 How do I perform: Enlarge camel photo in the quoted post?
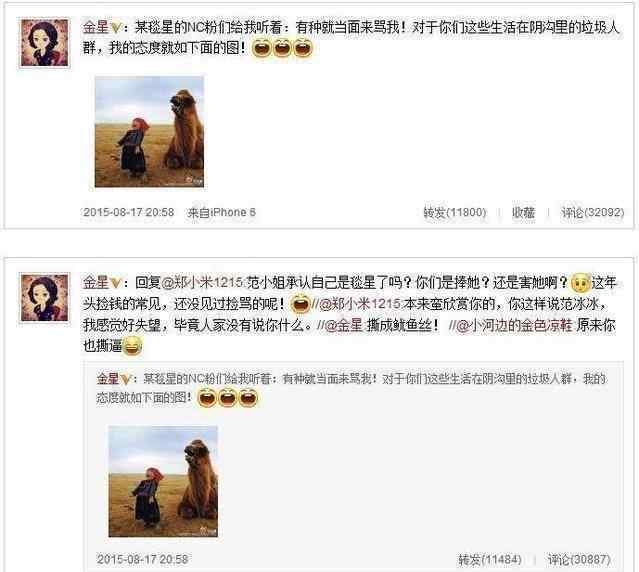[163, 481]
